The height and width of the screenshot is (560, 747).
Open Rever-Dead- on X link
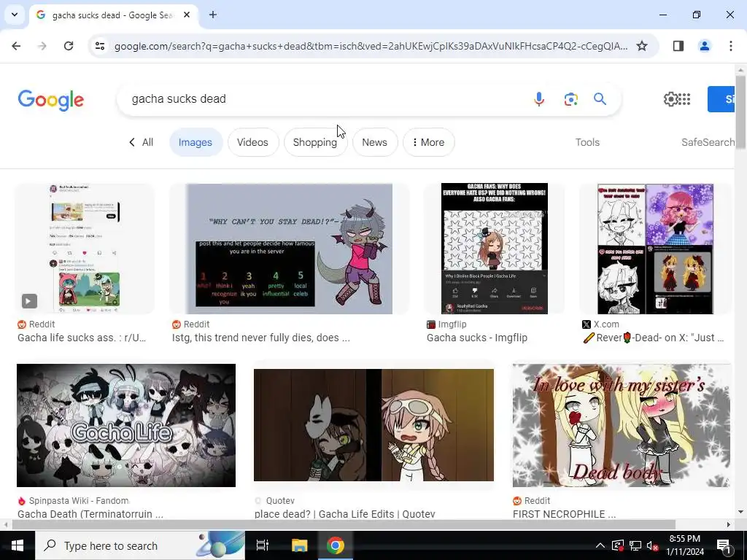pyautogui.click(x=654, y=338)
